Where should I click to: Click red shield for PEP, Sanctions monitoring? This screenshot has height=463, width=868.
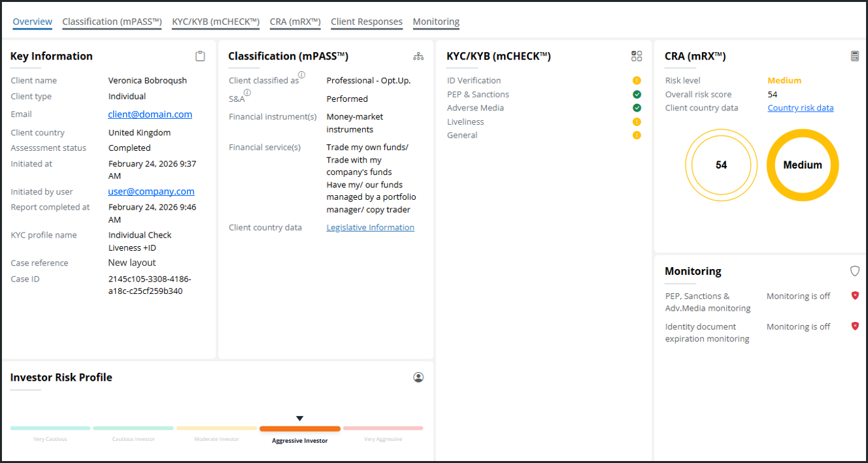click(855, 296)
